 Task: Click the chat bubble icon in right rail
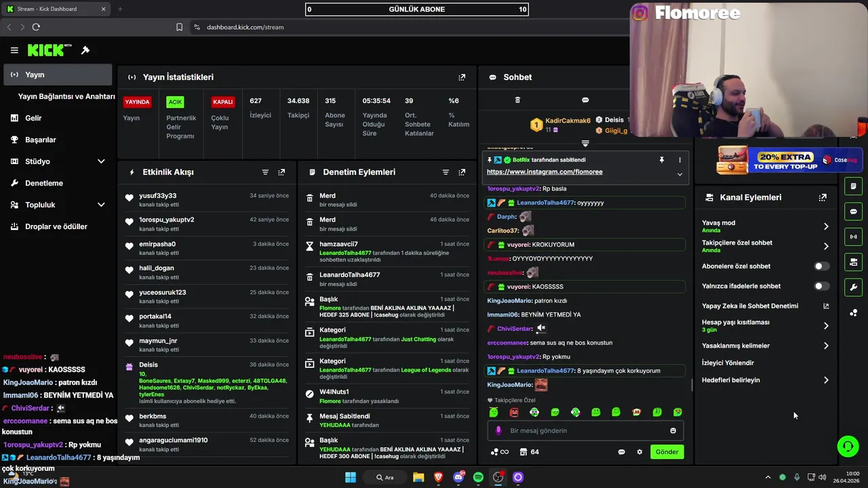853,211
